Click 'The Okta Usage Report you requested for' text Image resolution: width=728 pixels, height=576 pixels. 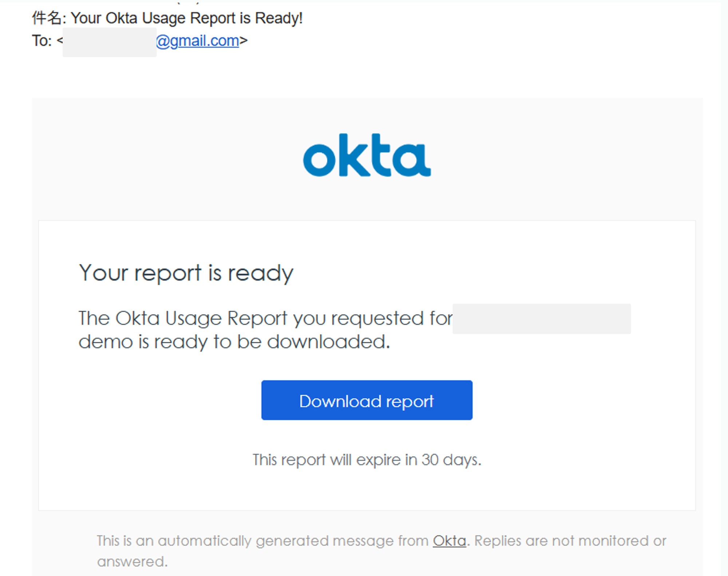click(265, 318)
